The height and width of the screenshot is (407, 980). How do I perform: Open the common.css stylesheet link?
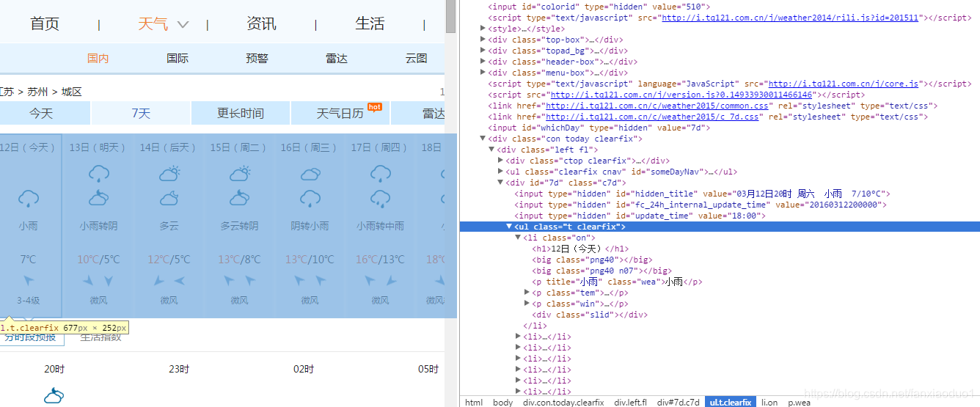click(657, 106)
